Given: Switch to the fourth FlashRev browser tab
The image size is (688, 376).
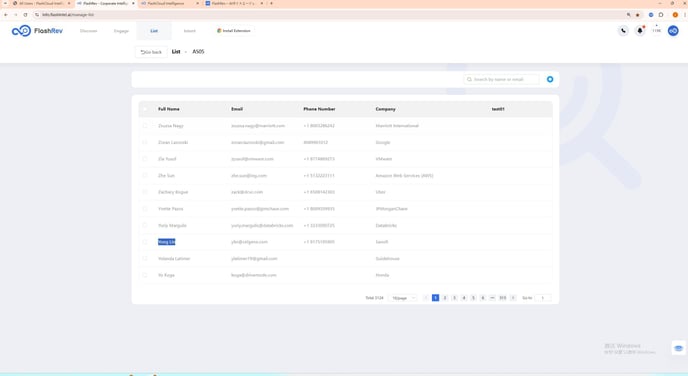Looking at the screenshot, I should pyautogui.click(x=234, y=3).
